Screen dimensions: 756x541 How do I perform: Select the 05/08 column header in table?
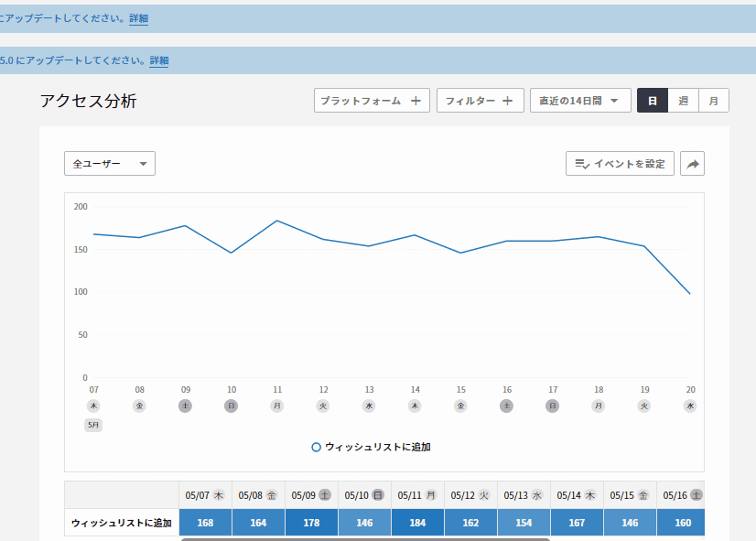(258, 495)
